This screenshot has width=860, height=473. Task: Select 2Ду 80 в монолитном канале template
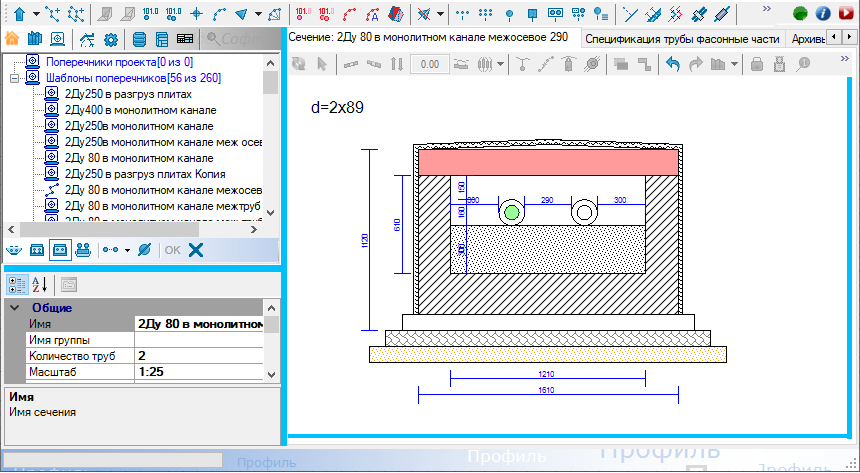(139, 158)
